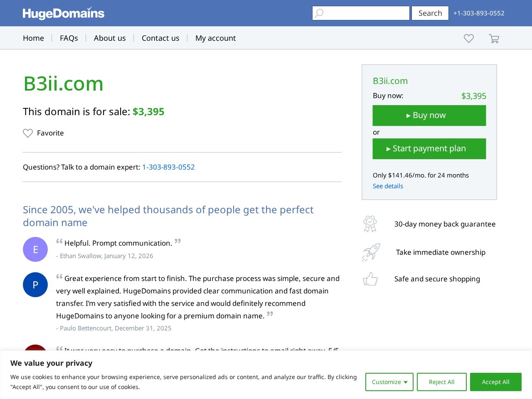Click the money back guarantee ribbon icon
532x399 pixels.
click(370, 224)
